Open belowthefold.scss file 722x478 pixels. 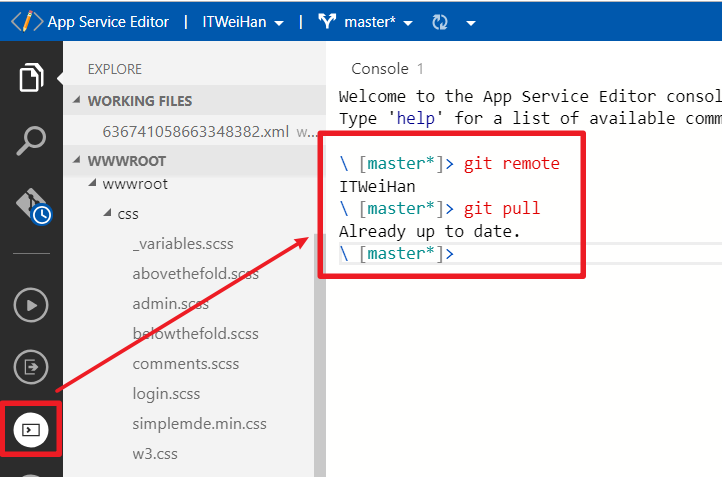[x=195, y=333]
